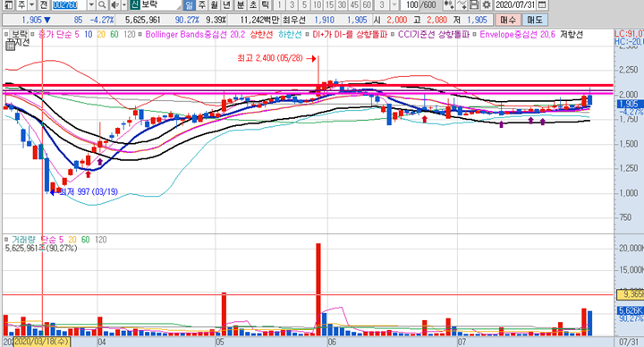
Task: Click the speaker sound icon
Action: click(115, 5)
